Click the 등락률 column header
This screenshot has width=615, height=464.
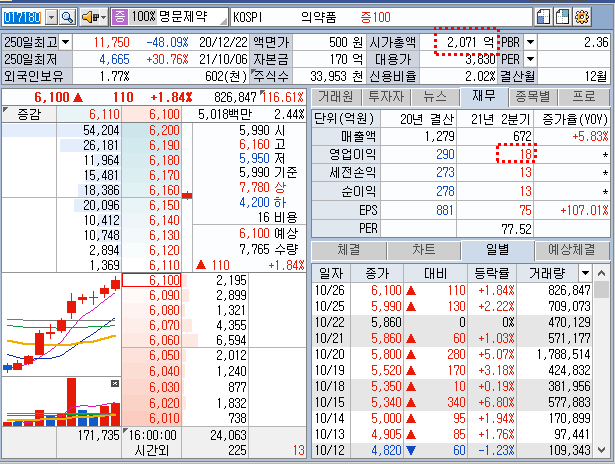point(491,273)
